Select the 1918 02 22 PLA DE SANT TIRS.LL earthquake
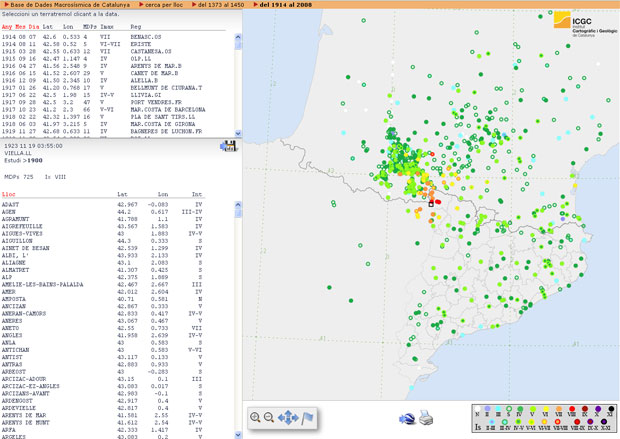The height and width of the screenshot is (439, 620). pos(98,117)
